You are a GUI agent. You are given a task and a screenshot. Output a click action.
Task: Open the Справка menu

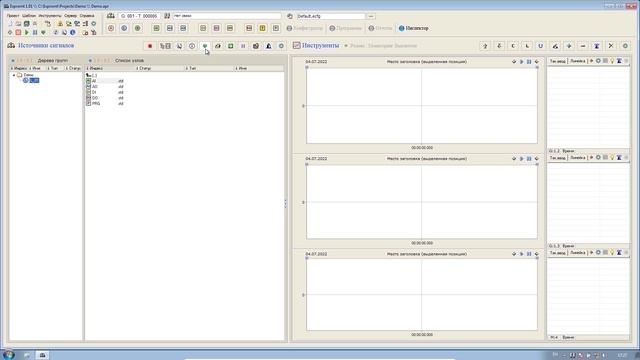[x=87, y=16]
